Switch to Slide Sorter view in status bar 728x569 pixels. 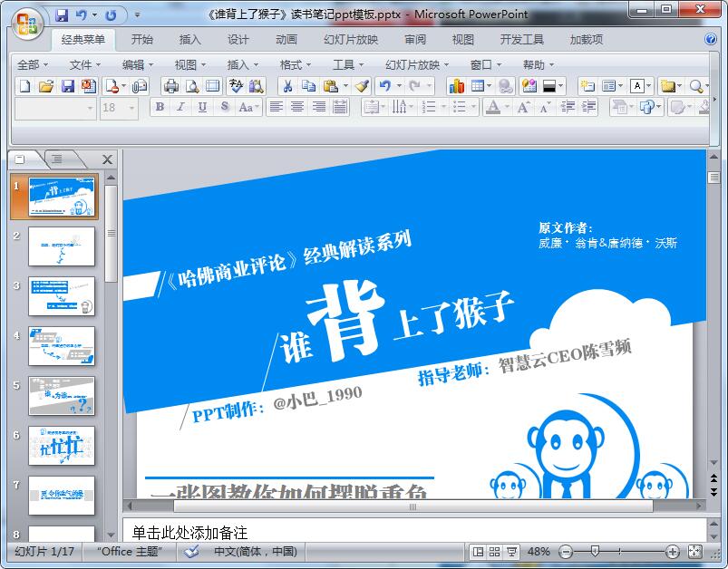(x=494, y=552)
